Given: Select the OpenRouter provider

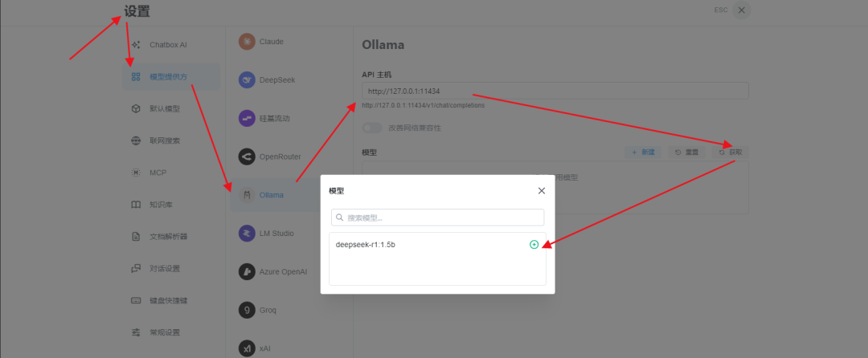Looking at the screenshot, I should [289, 157].
